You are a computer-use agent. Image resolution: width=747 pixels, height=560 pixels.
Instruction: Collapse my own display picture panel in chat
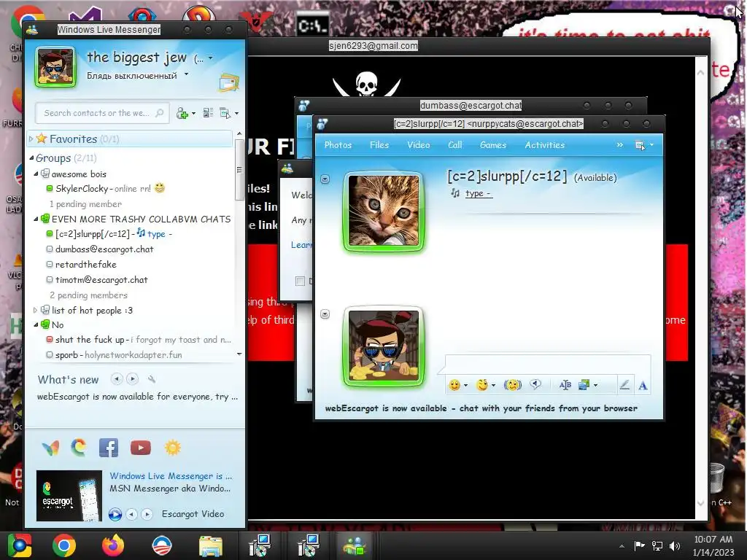325,314
